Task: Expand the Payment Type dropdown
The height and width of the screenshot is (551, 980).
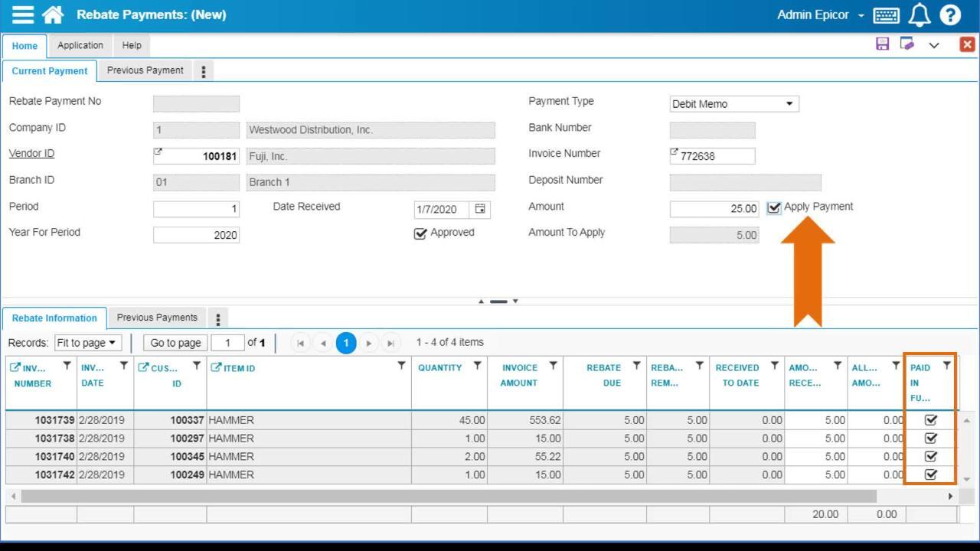Action: click(x=789, y=104)
